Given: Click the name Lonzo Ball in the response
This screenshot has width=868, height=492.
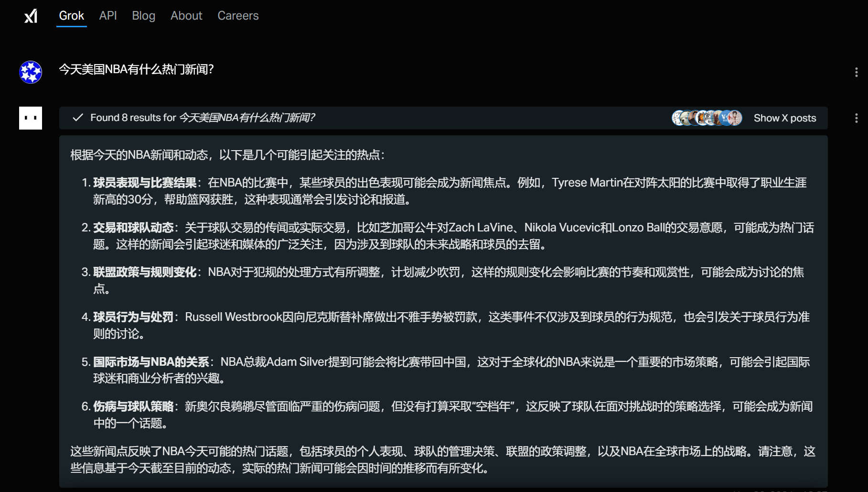Looking at the screenshot, I should 638,228.
